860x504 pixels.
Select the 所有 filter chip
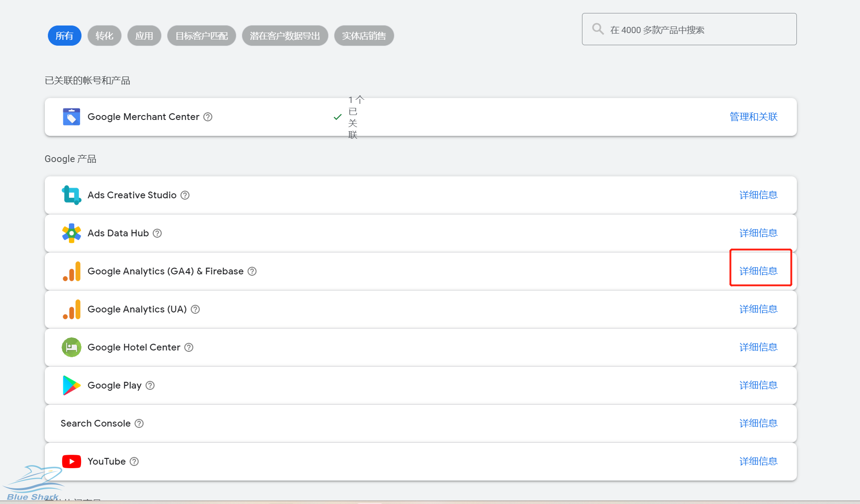coord(64,36)
